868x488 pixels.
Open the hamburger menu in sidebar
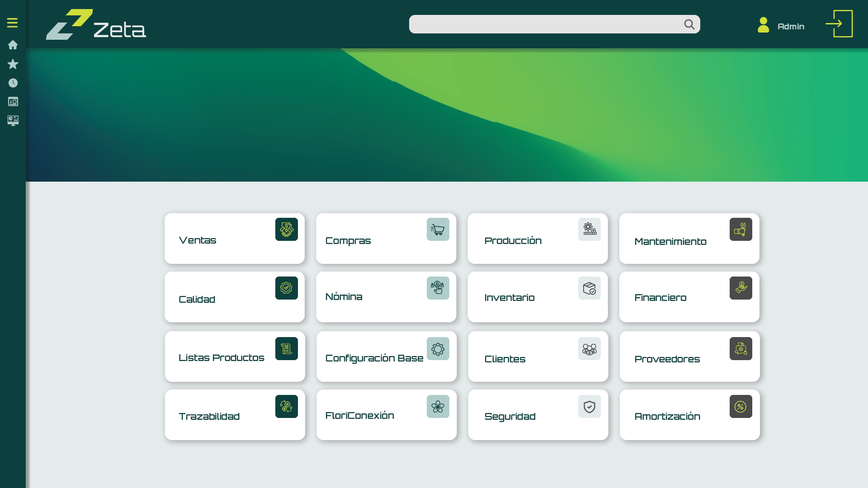pos(12,23)
